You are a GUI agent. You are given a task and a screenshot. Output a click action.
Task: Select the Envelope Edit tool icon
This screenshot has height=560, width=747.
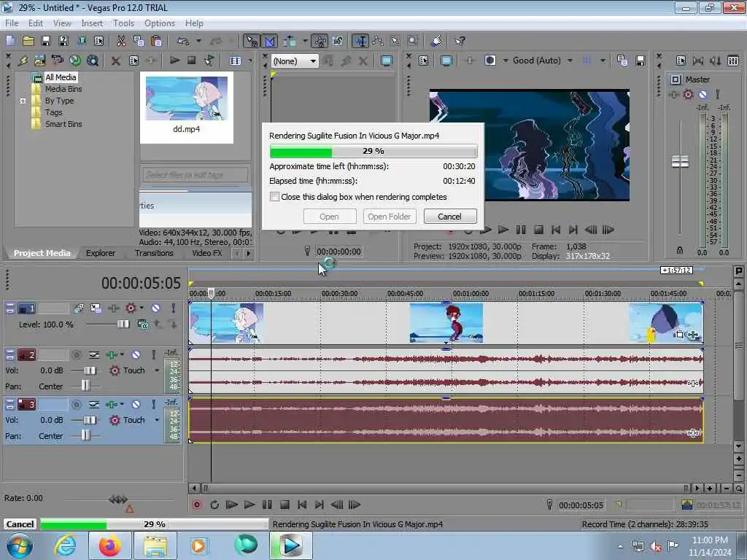(379, 41)
